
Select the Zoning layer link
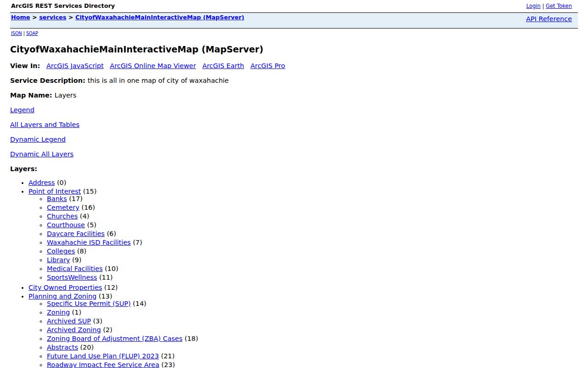point(58,312)
